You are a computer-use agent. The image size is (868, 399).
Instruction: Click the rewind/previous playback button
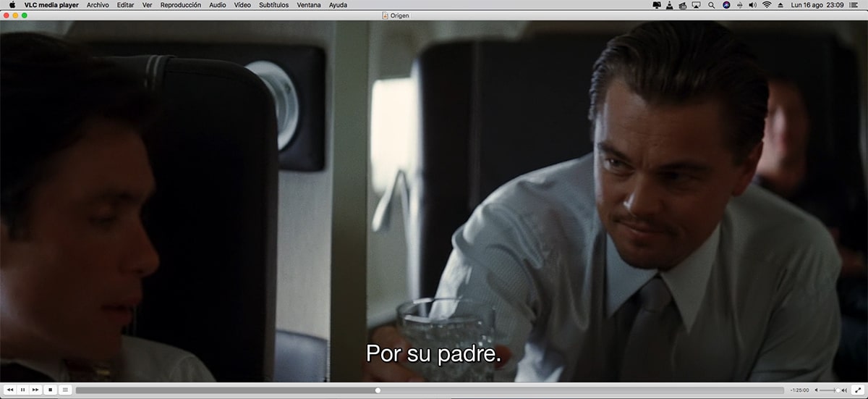[x=10, y=390]
